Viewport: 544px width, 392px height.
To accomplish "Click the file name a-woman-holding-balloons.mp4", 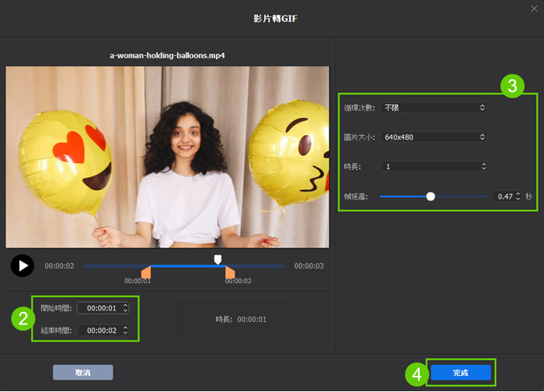I will pos(167,55).
